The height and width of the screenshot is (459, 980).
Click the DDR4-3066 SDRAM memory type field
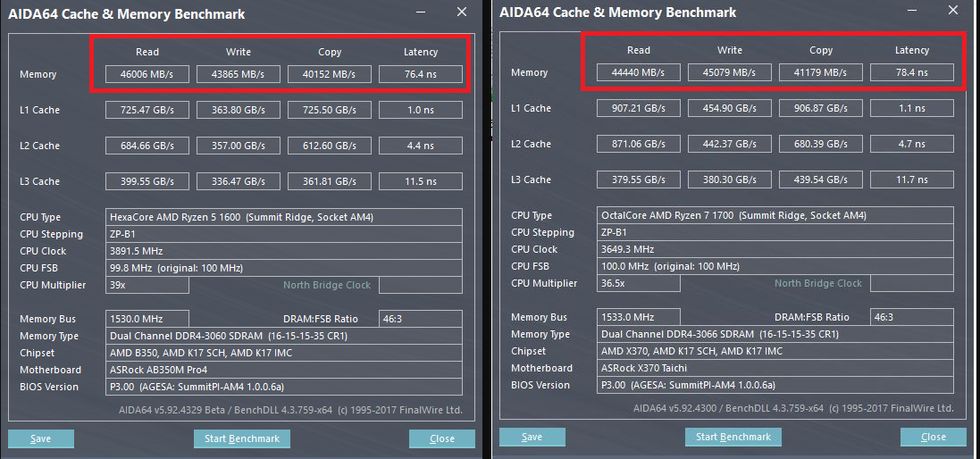(775, 335)
